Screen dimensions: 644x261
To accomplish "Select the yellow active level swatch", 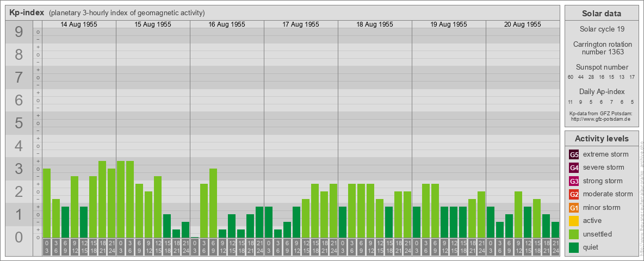I will 574,221.
